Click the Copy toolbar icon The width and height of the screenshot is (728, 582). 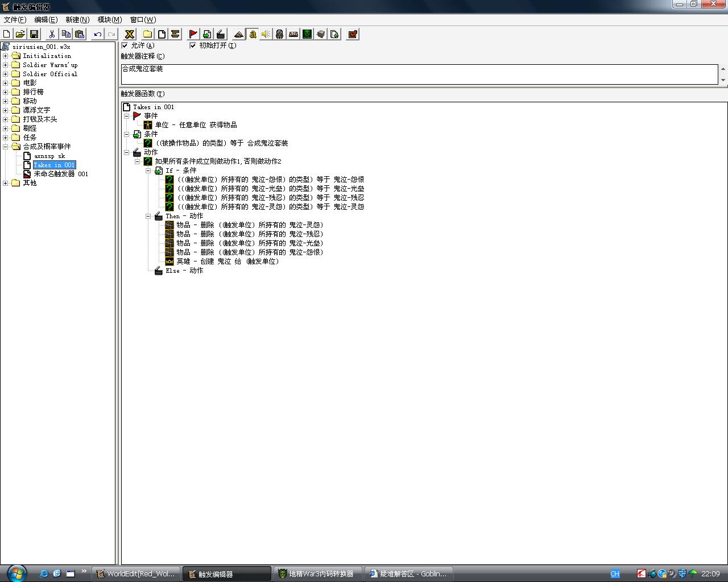click(66, 34)
